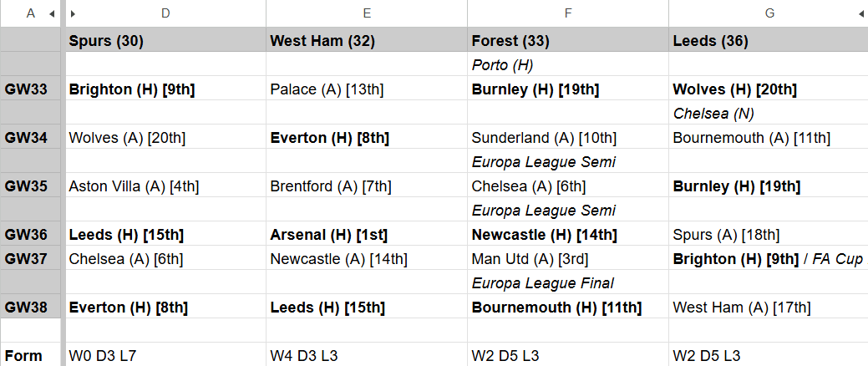
Task: Select the column E header
Action: click(367, 13)
